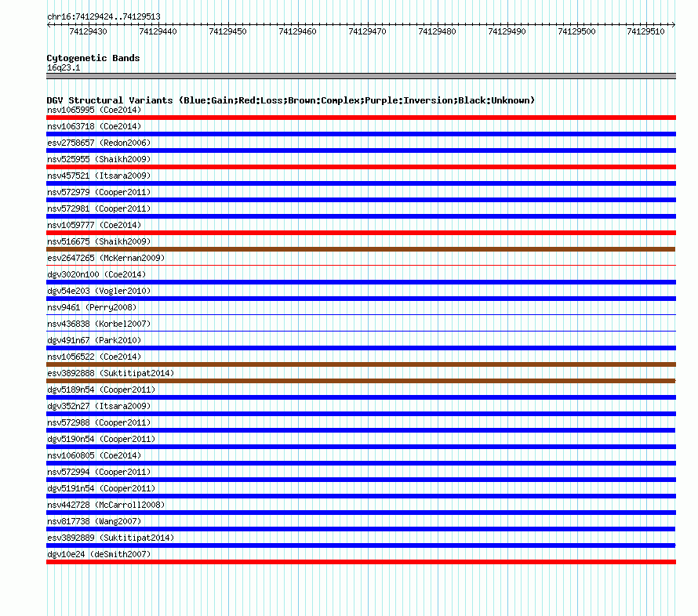Select the blue bar under esv3892889
Image resolution: width=698 pixels, height=616 pixels.
point(361,545)
